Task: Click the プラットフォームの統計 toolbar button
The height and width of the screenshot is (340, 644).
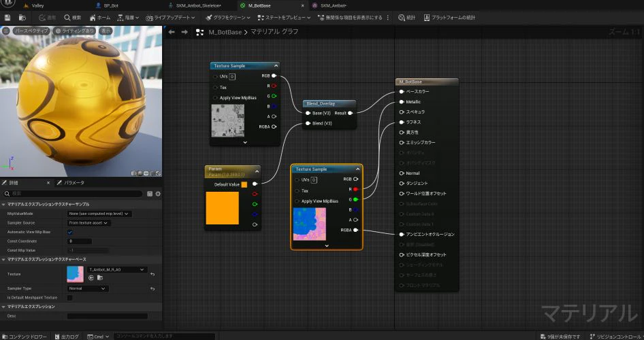Action: [449, 18]
